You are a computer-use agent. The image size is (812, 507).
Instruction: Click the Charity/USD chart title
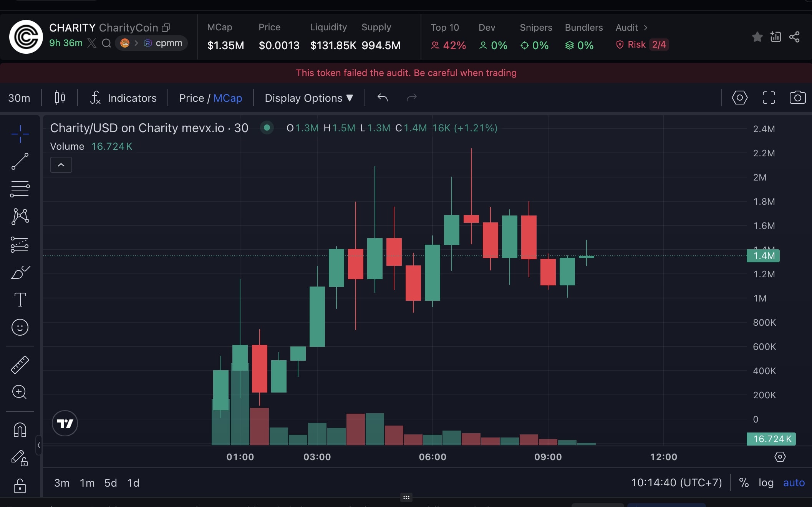point(149,128)
